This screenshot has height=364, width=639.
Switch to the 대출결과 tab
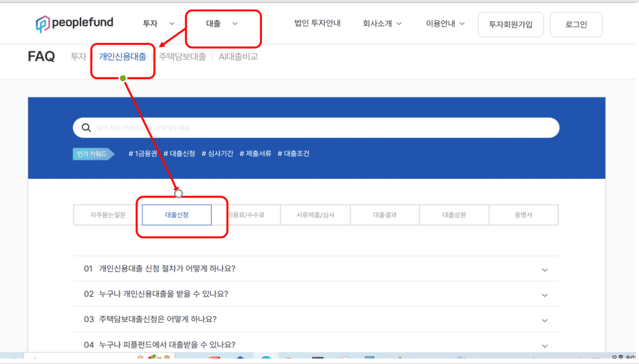tap(384, 215)
